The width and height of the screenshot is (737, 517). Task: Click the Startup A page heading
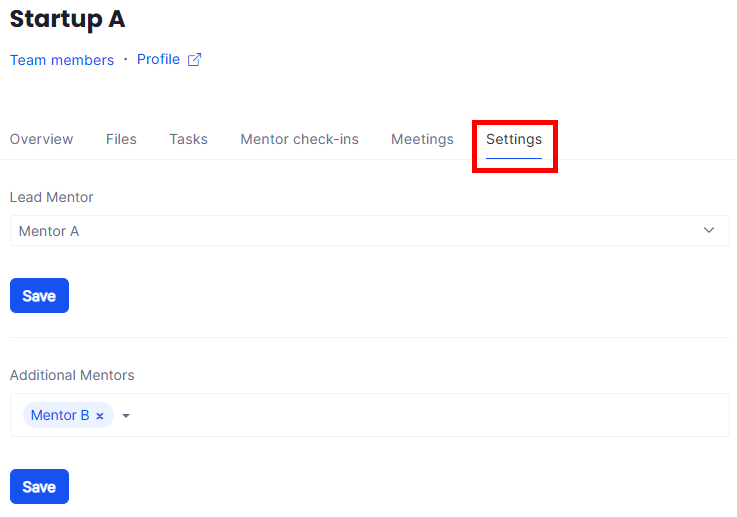point(67,19)
